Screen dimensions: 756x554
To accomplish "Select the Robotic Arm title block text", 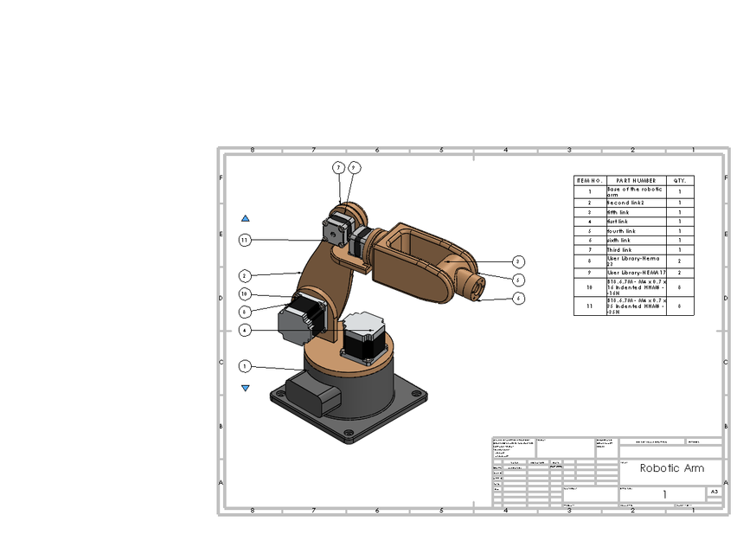I will pyautogui.click(x=672, y=468).
